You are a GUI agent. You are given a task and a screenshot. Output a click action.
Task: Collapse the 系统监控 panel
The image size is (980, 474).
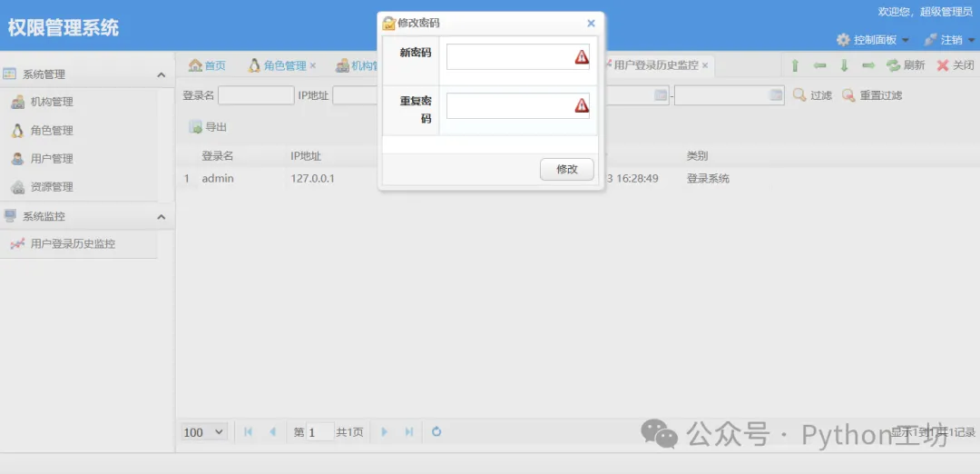click(x=161, y=217)
